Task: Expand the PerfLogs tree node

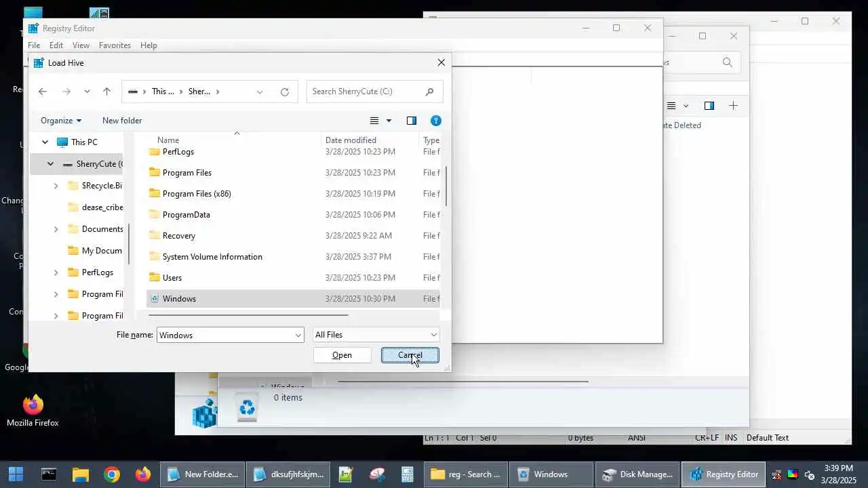Action: [x=56, y=272]
